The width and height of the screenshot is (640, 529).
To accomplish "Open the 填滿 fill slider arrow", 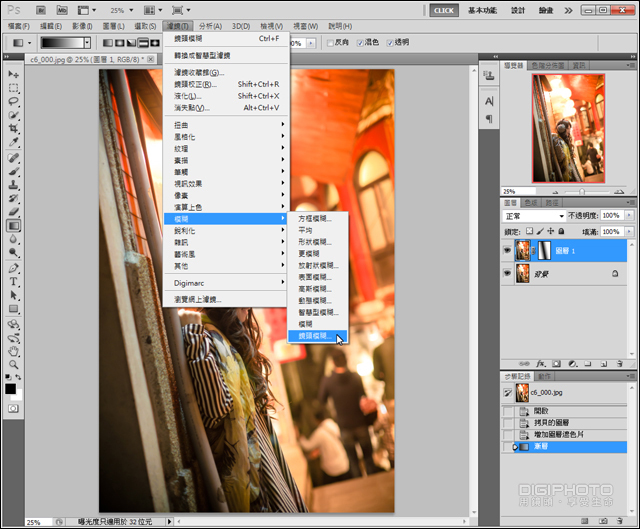I will pyautogui.click(x=629, y=231).
